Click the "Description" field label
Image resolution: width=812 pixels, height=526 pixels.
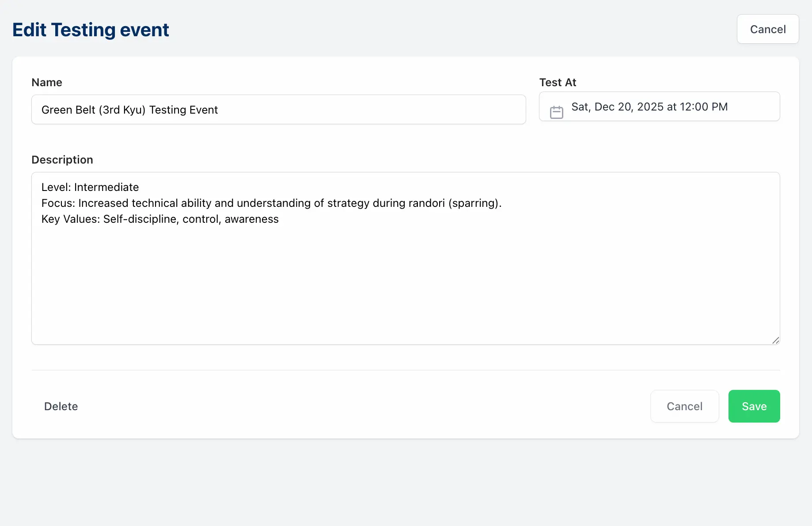point(62,160)
